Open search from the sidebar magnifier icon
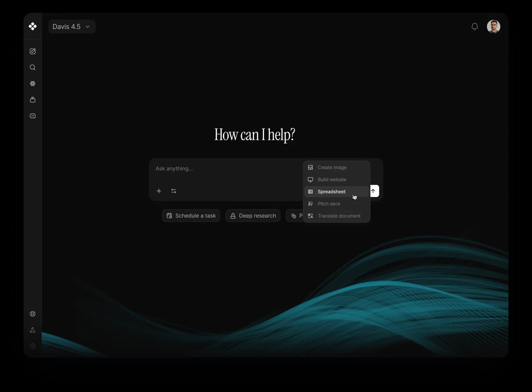The height and width of the screenshot is (392, 532). pos(33,67)
